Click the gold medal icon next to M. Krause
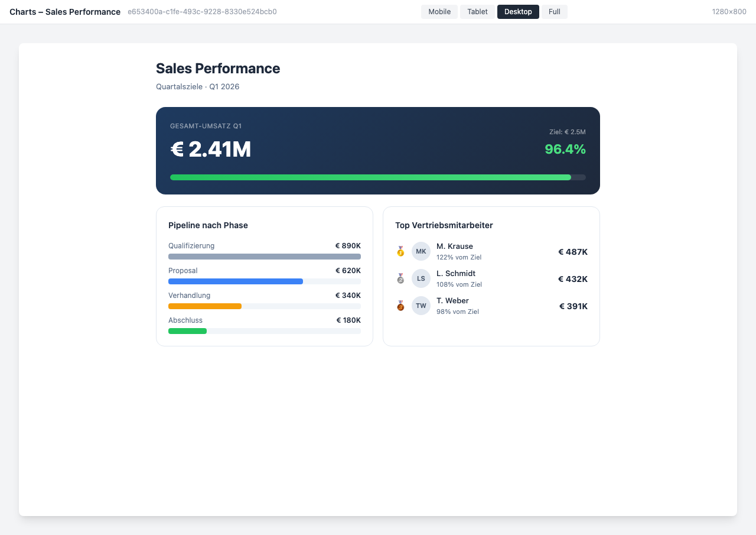Image resolution: width=756 pixels, height=535 pixels. pos(400,251)
